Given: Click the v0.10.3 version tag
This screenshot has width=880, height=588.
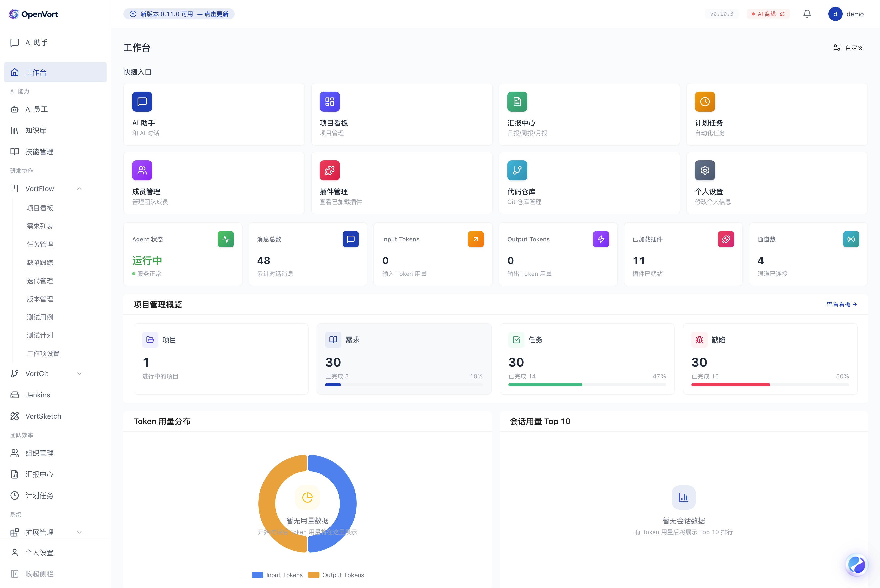Looking at the screenshot, I should (721, 14).
